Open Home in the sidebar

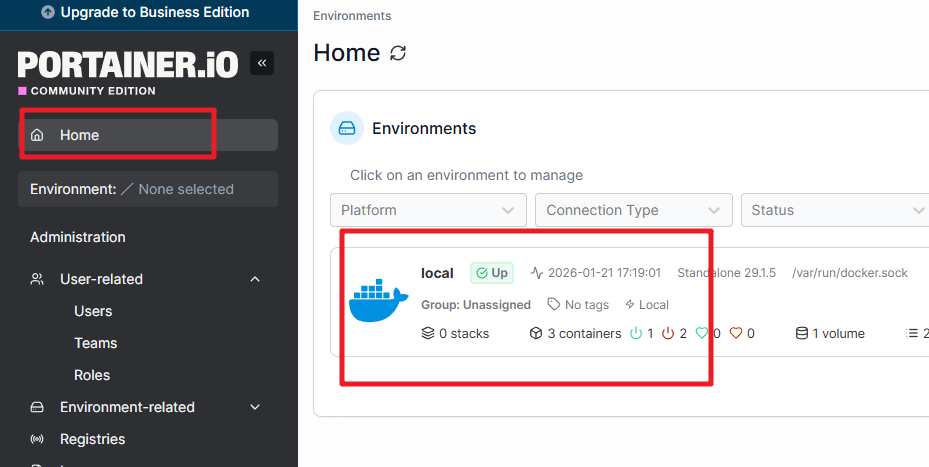pyautogui.click(x=148, y=135)
